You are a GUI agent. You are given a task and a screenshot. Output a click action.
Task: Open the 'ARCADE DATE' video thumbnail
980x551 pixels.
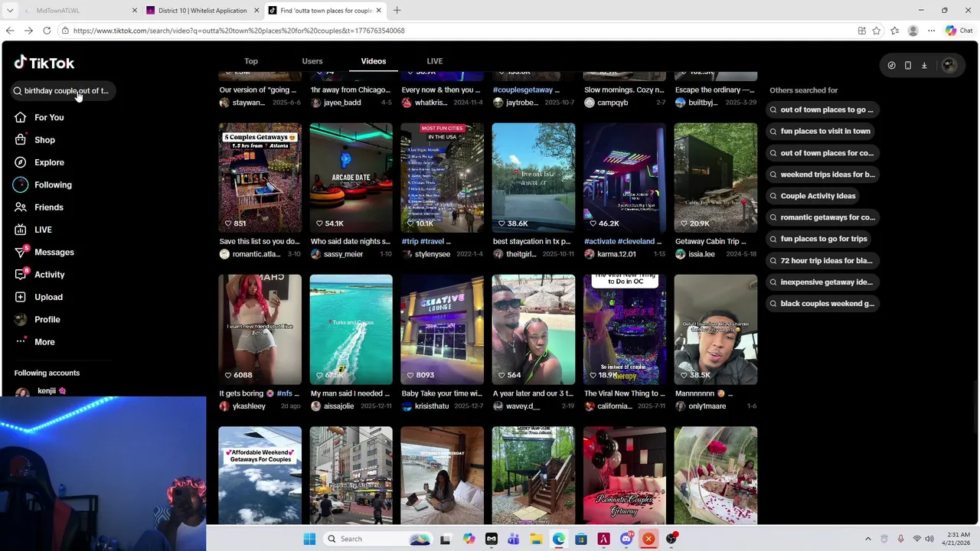click(x=351, y=178)
